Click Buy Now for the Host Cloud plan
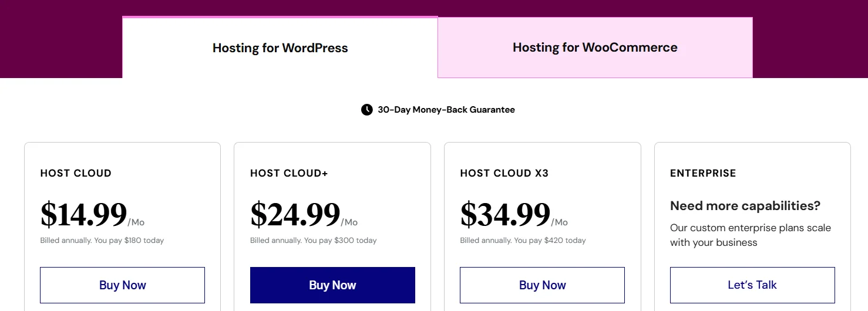The image size is (868, 311). click(122, 285)
